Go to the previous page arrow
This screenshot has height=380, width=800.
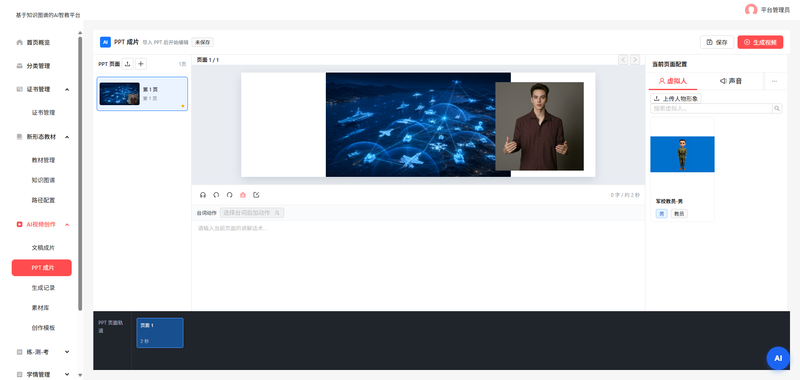pos(623,60)
